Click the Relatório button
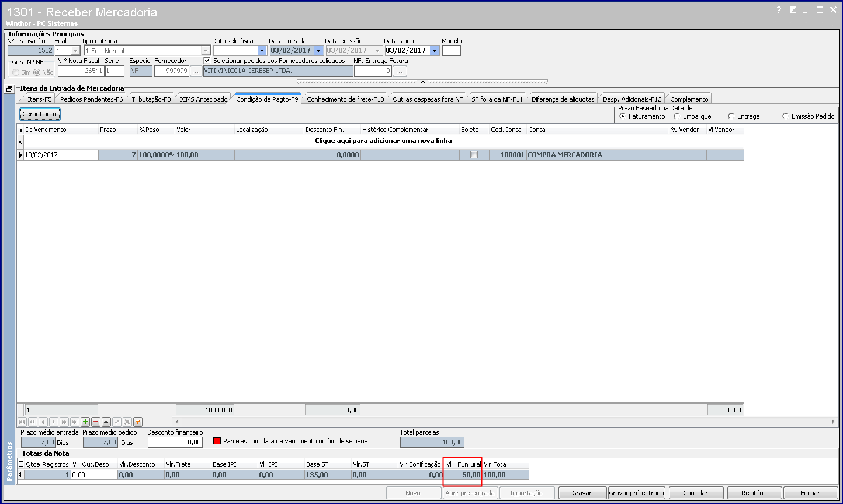This screenshot has height=504, width=843. click(x=754, y=493)
